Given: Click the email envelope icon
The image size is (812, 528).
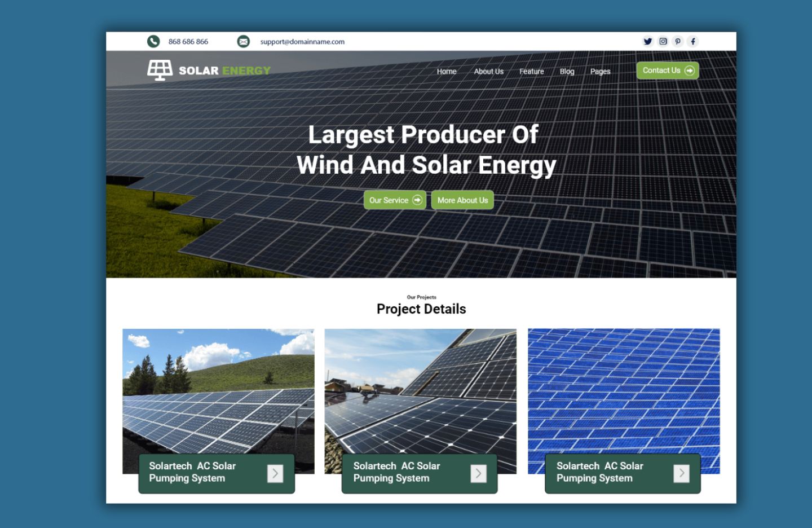Looking at the screenshot, I should coord(243,41).
